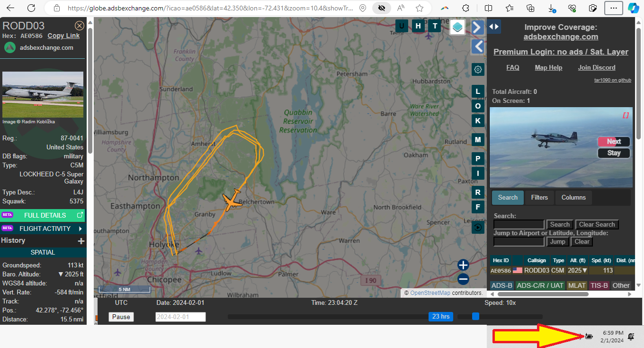View site info via the address bar lock icon
The height and width of the screenshot is (348, 644).
57,8
